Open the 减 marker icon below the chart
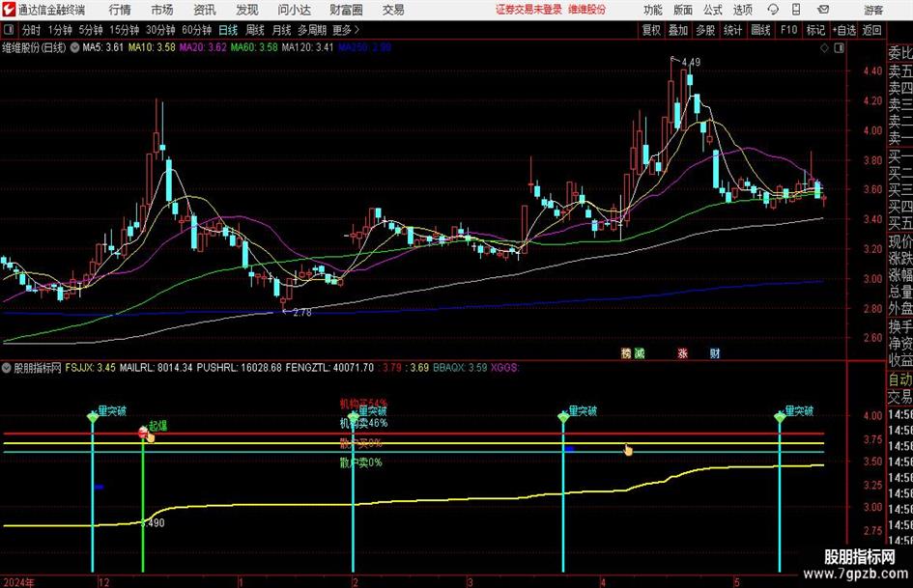Screen dimensions: 913x588 point(640,352)
